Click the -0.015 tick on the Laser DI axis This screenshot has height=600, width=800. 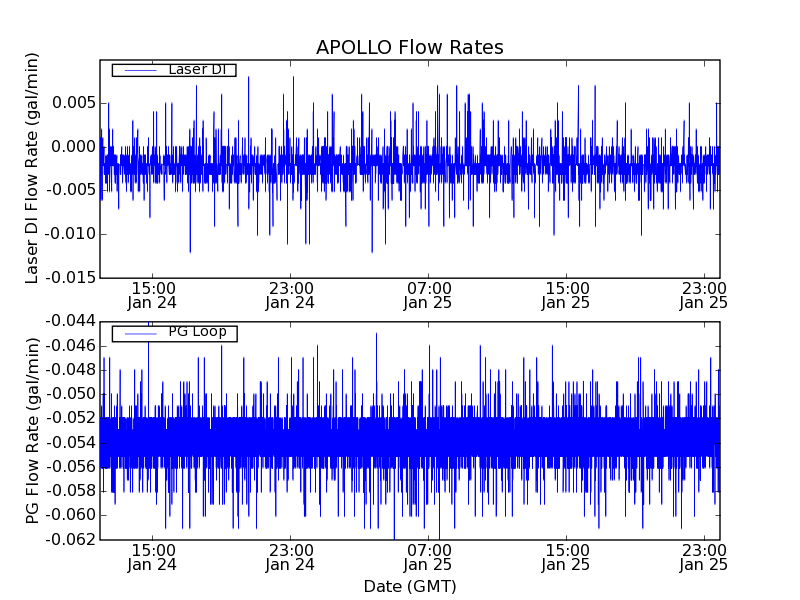point(71,278)
